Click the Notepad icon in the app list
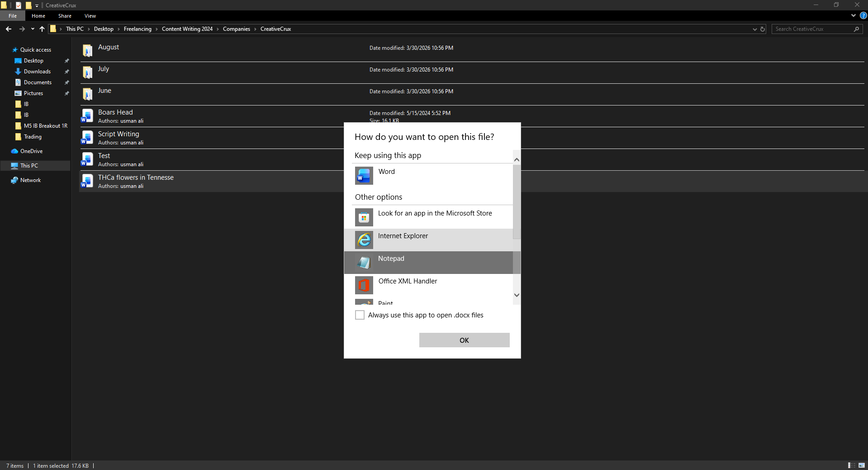Viewport: 868px width, 470px height. point(364,263)
